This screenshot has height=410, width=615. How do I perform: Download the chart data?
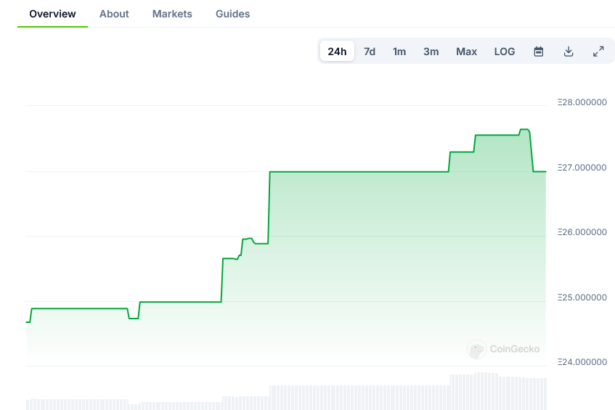click(568, 51)
